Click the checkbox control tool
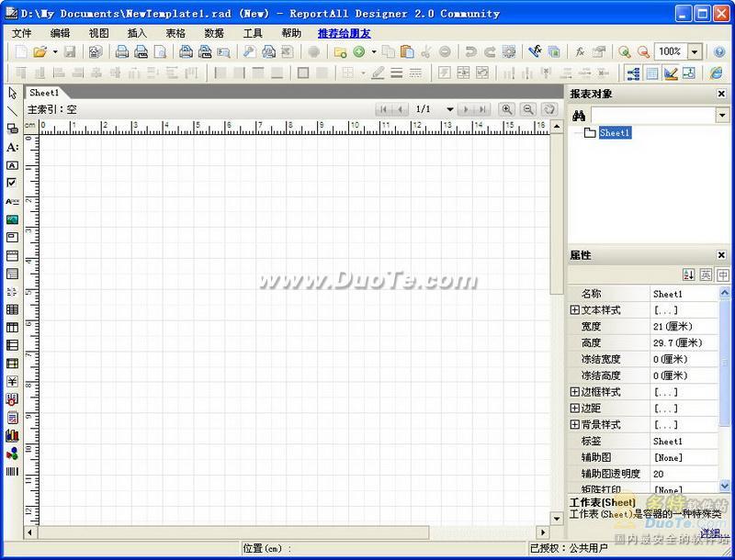735x560 pixels. [12, 183]
